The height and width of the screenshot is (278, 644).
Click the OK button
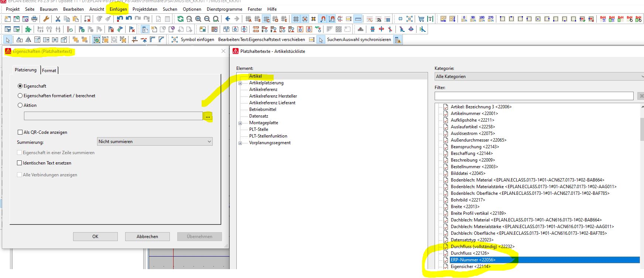point(95,236)
